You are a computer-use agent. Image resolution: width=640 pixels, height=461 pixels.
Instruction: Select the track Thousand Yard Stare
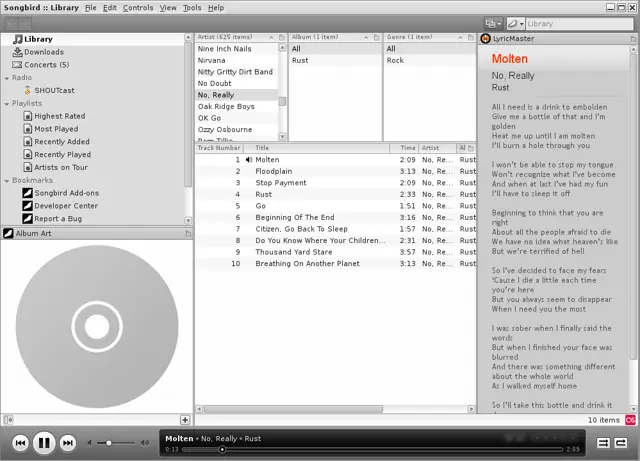click(336, 252)
